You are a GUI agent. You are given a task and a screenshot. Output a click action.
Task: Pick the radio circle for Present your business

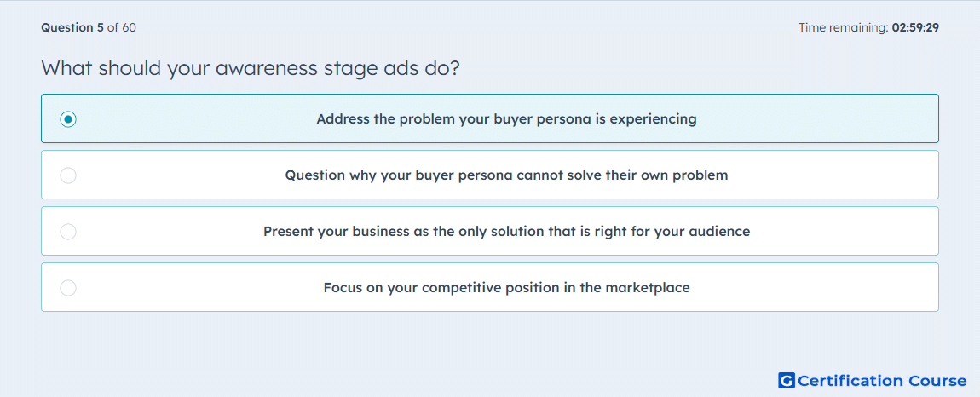68,232
